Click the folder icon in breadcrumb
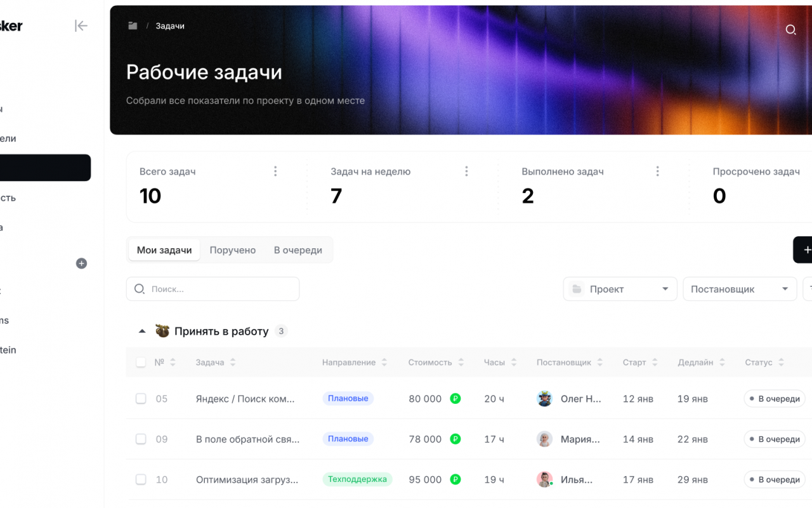812x508 pixels. (133, 26)
